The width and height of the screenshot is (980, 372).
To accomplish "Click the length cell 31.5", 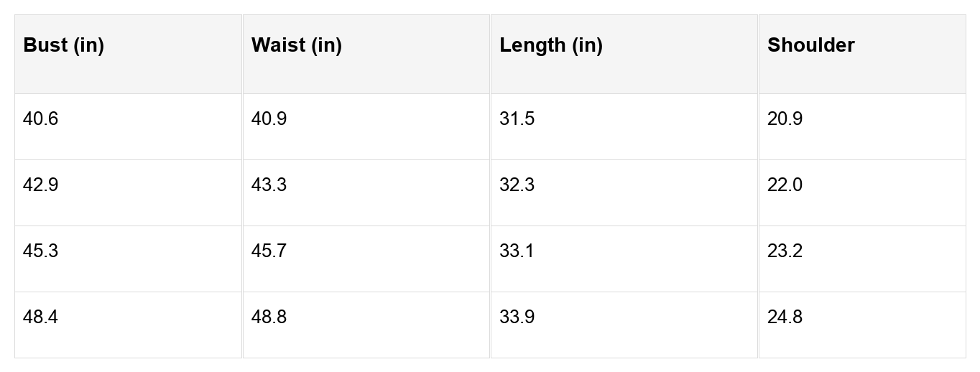I will pyautogui.click(x=517, y=119).
